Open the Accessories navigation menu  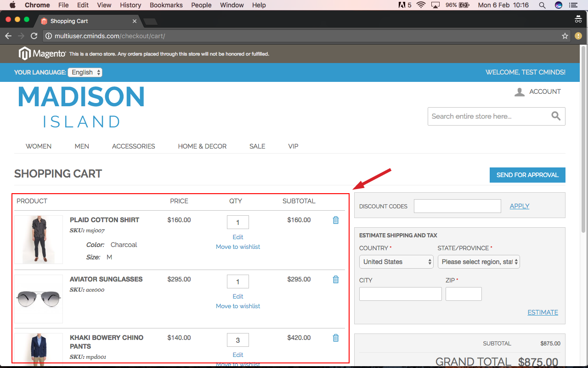(134, 146)
